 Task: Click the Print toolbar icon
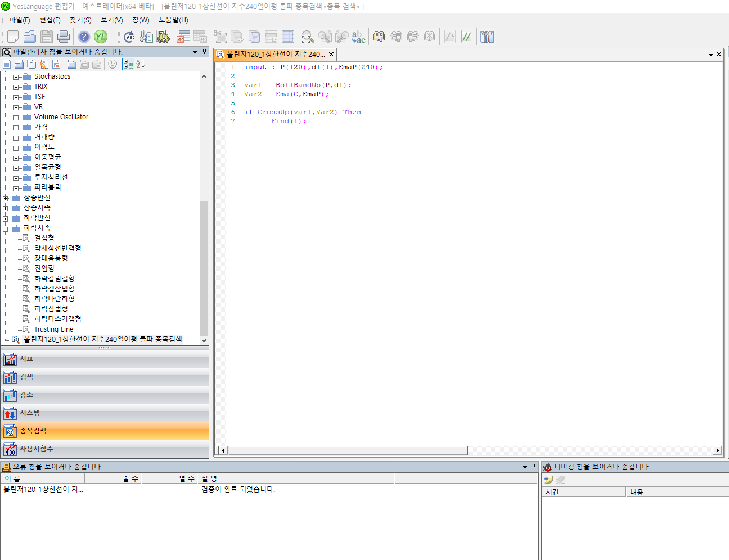click(x=64, y=37)
